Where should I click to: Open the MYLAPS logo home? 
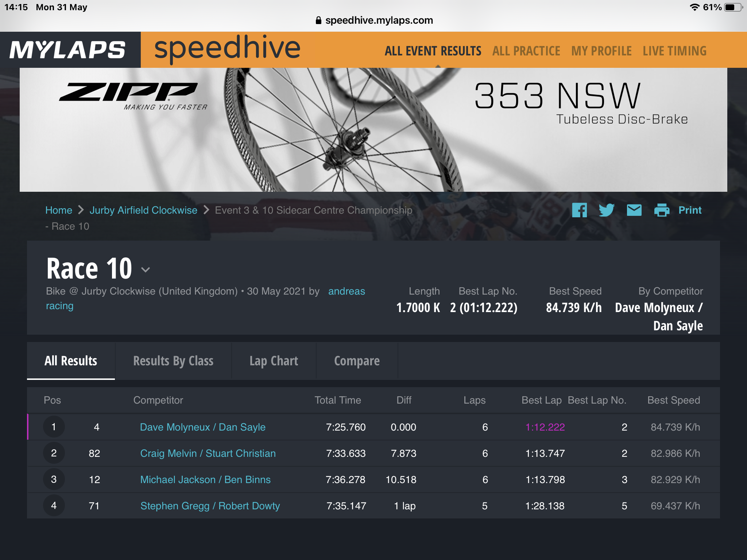[67, 50]
